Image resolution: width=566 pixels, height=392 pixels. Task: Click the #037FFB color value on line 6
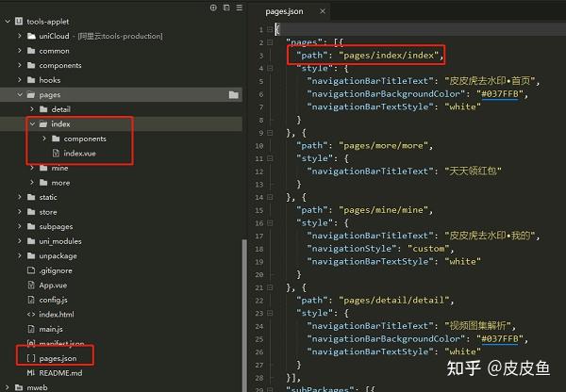click(500, 94)
